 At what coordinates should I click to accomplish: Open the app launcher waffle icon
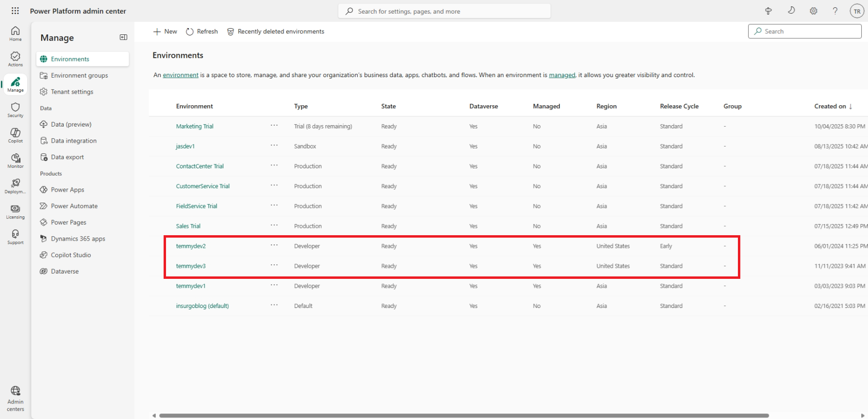15,11
